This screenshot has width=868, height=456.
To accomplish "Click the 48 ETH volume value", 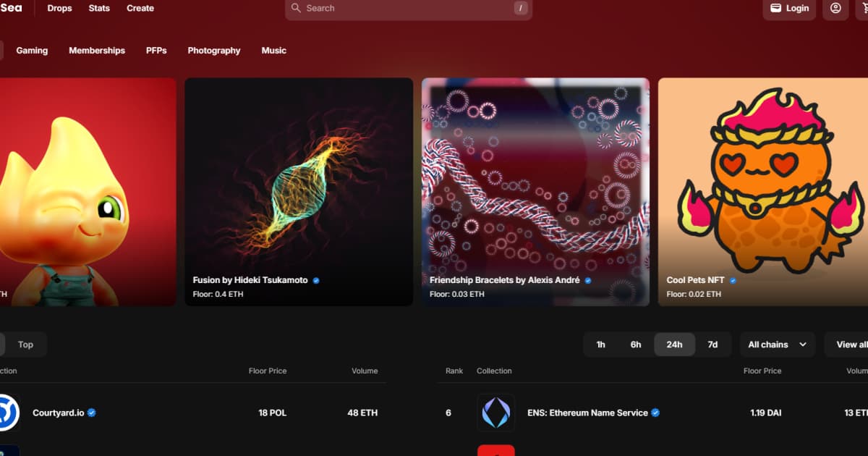I will click(362, 413).
